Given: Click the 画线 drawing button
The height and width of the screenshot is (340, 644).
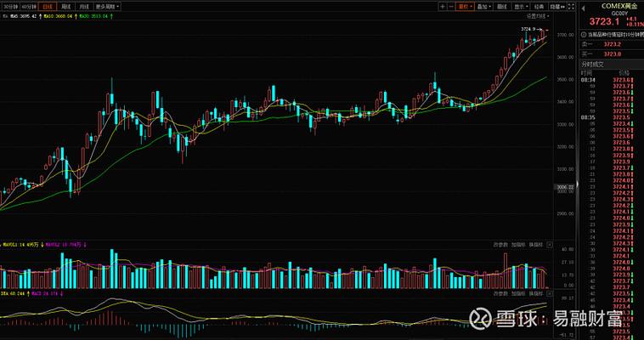Looking at the screenshot, I should click(501, 6).
